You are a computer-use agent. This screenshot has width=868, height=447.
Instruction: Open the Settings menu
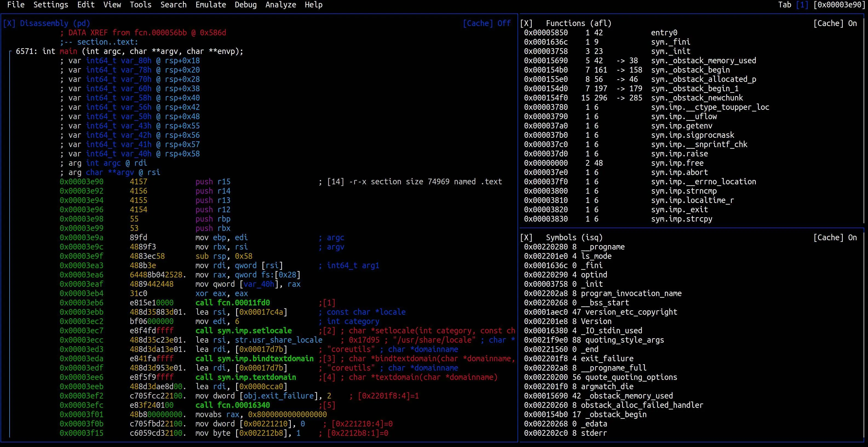click(x=51, y=5)
